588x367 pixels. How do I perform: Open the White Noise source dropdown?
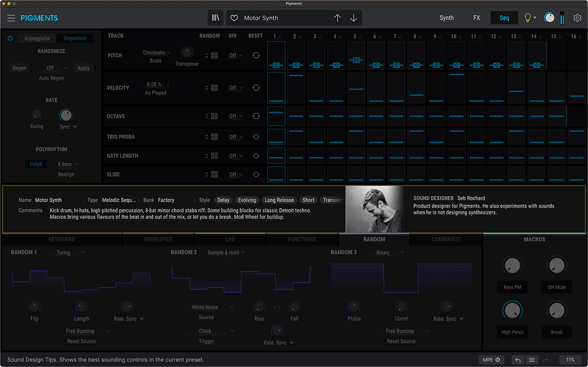[x=212, y=307]
